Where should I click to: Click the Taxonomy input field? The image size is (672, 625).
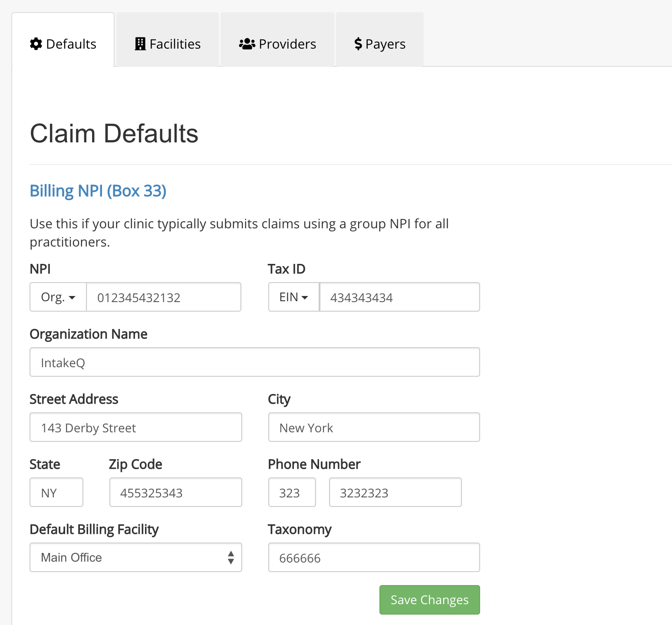(x=374, y=558)
